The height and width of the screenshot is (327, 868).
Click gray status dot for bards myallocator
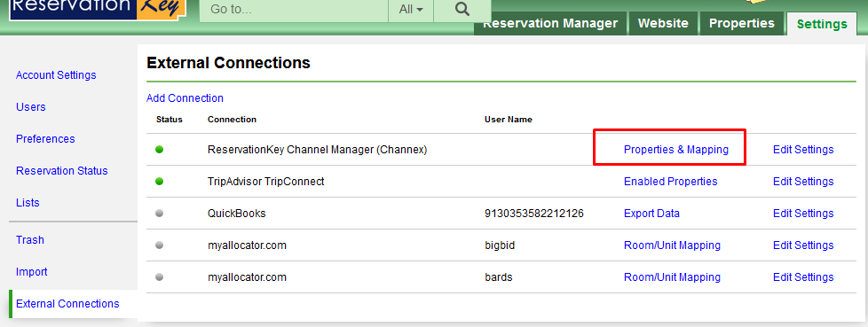[x=160, y=276]
